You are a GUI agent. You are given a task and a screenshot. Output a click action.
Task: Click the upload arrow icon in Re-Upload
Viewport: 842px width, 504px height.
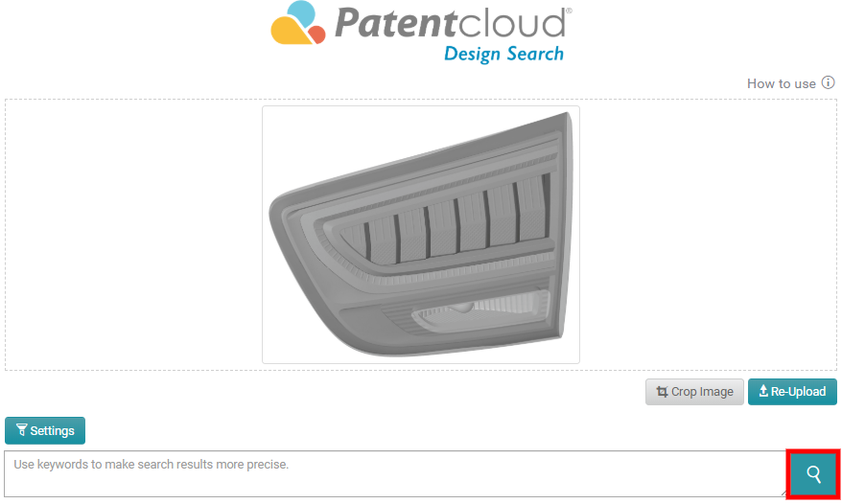pos(763,391)
